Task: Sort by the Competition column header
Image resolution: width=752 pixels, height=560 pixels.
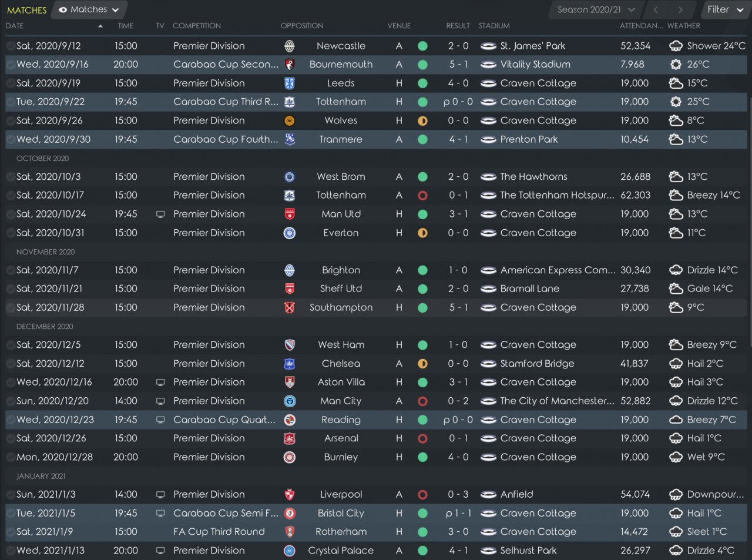Action: click(197, 26)
